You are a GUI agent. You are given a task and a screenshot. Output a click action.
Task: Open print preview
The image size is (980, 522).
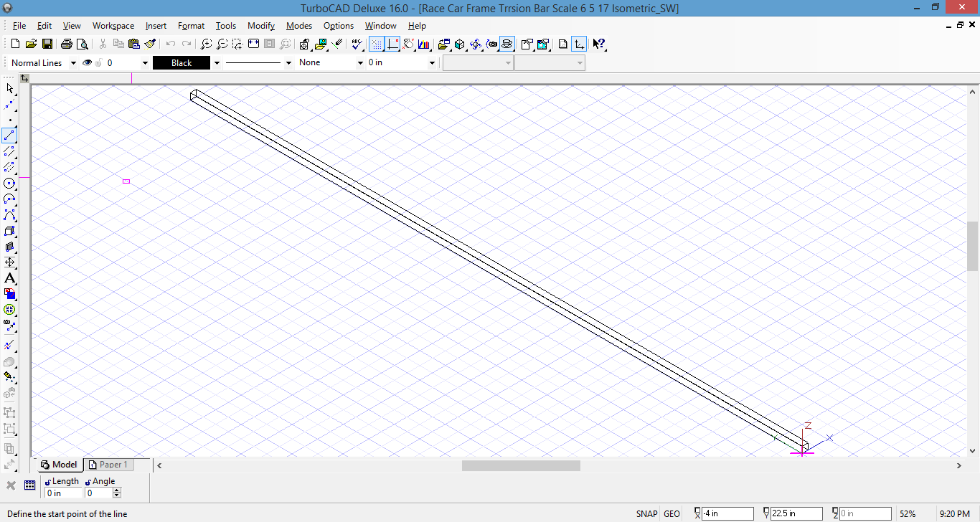click(83, 44)
